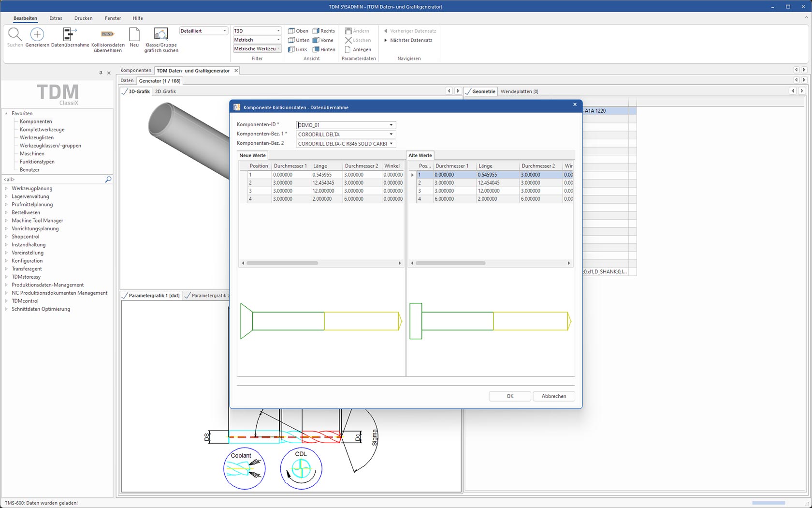Click the Neu document icon
Screen dimensions: 812x508
(x=134, y=34)
